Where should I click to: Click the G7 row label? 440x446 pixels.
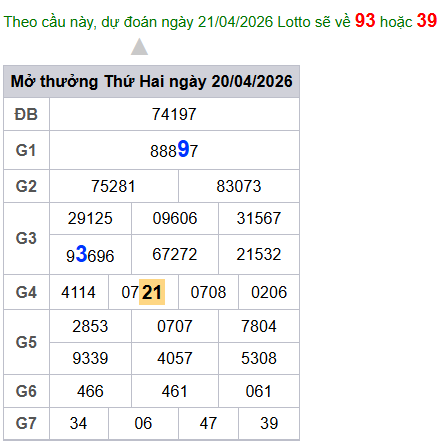(x=26, y=423)
